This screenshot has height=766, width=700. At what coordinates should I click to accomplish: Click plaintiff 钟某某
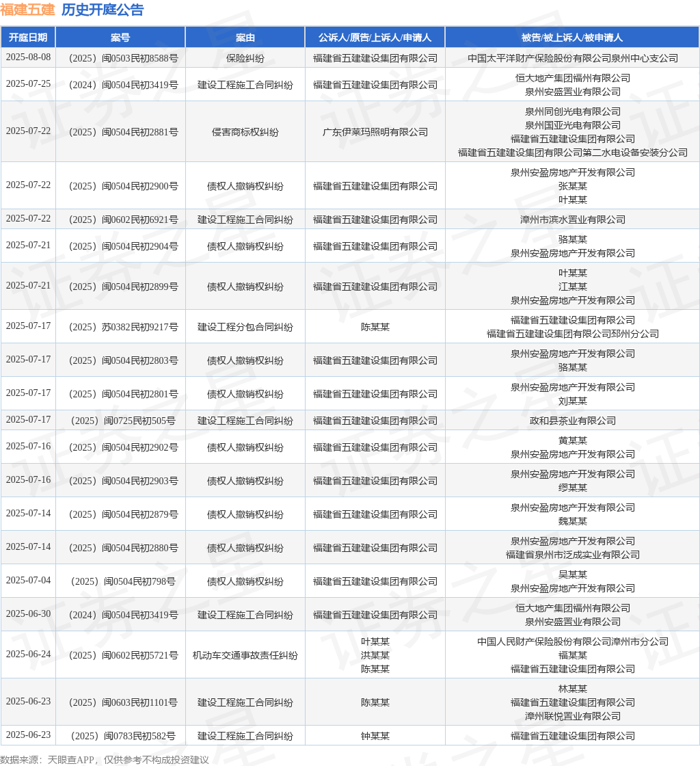pyautogui.click(x=375, y=736)
